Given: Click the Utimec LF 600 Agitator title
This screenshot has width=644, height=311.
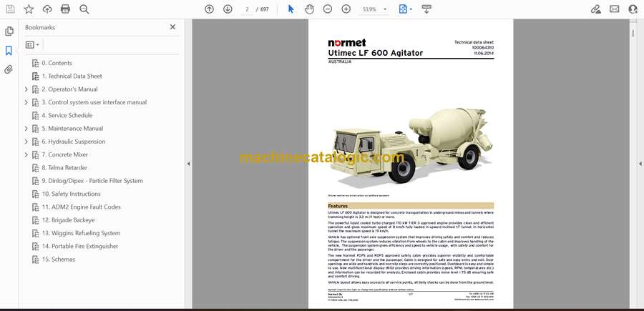Looking at the screenshot, I should point(376,53).
